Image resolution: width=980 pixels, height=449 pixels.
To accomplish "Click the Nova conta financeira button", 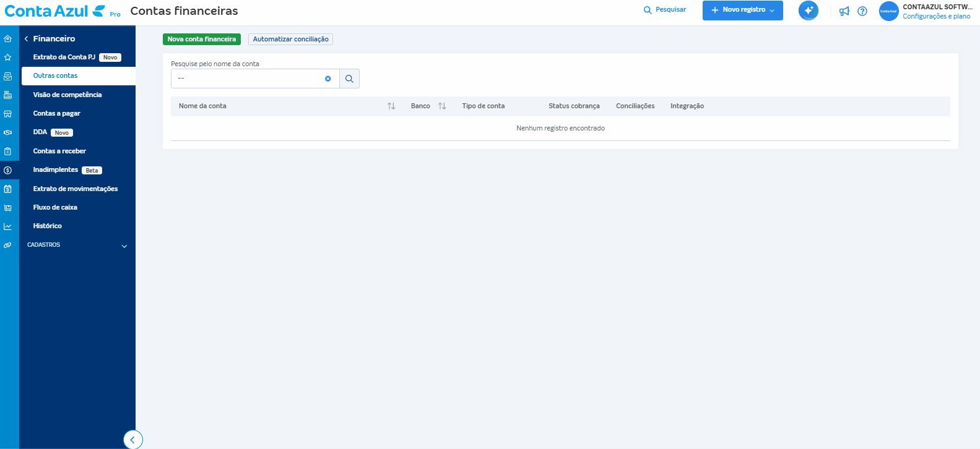I will click(201, 39).
